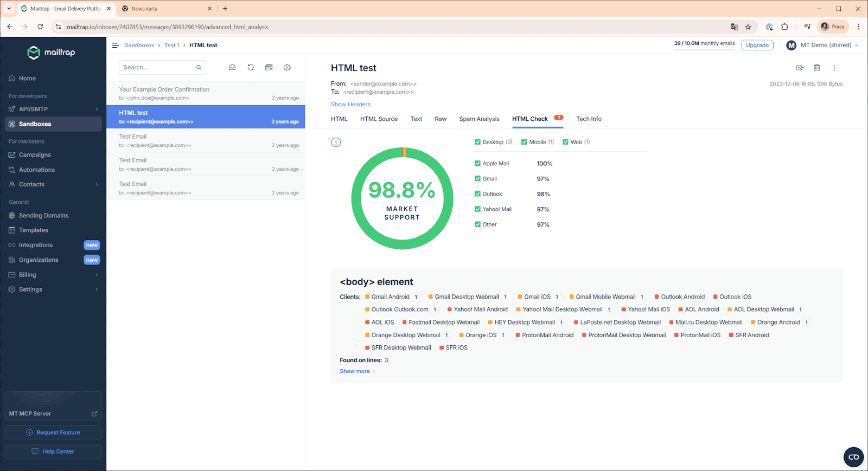Switch to the Spam Analysis tab

[x=479, y=119]
